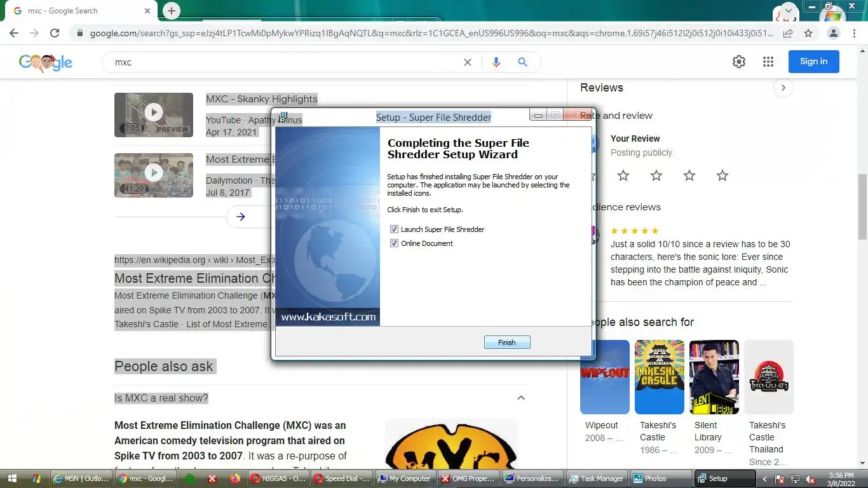Reload the Google search page
868x488 pixels.
pos(55,34)
